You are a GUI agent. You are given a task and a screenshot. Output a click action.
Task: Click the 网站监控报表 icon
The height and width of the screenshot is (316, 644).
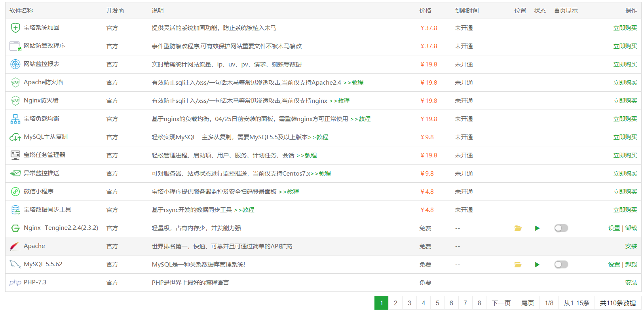pyautogui.click(x=15, y=64)
